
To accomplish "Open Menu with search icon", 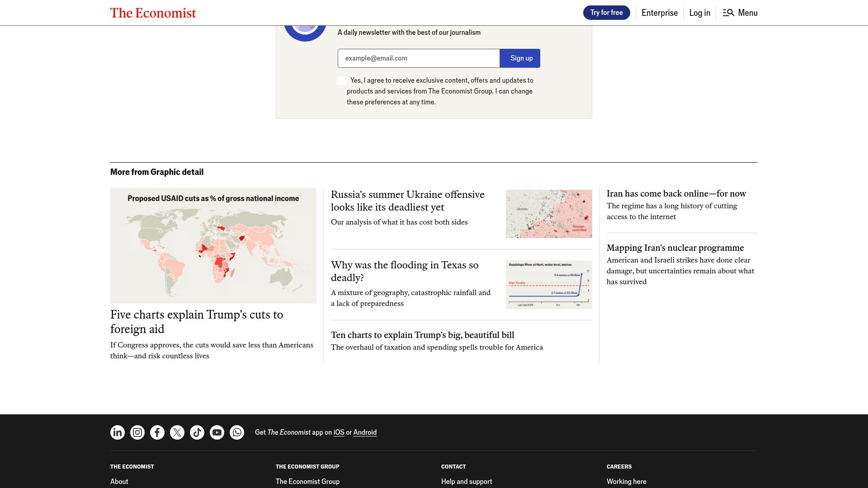I will point(740,13).
